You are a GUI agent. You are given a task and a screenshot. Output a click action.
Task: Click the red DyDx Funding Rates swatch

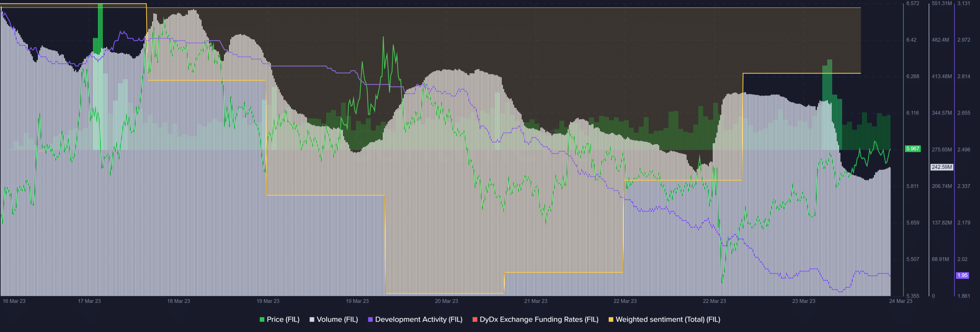click(x=475, y=319)
